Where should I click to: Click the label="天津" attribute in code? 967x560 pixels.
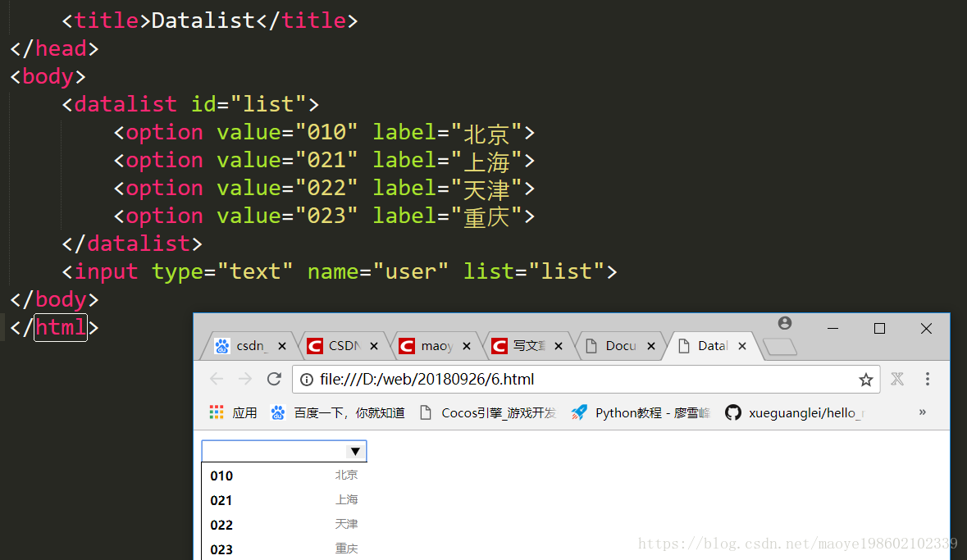[448, 188]
